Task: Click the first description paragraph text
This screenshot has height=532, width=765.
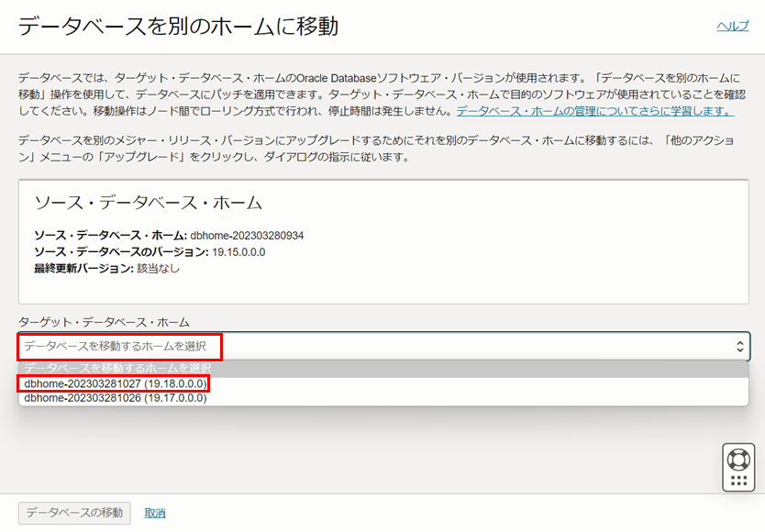Action: (x=367, y=94)
